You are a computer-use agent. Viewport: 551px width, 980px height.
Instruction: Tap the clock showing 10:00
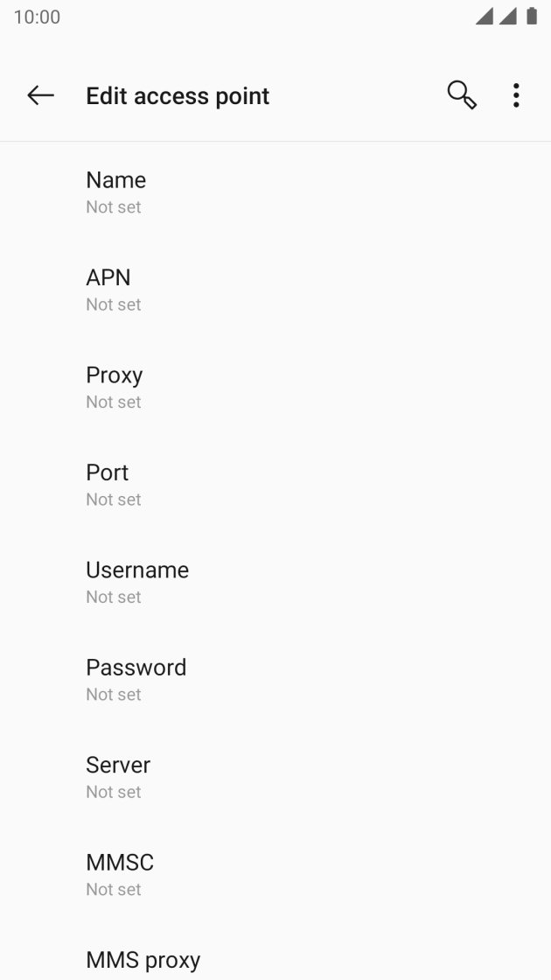pos(37,17)
